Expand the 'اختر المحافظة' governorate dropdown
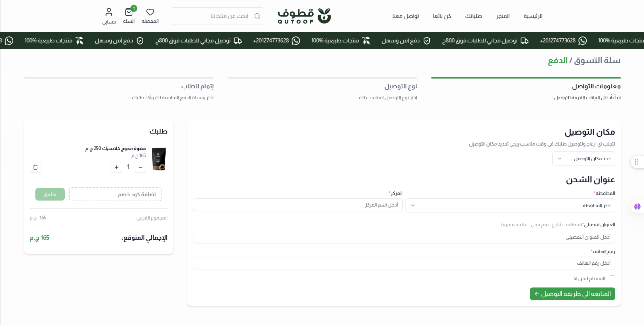Image resolution: width=644 pixels, height=325 pixels. (x=510, y=205)
